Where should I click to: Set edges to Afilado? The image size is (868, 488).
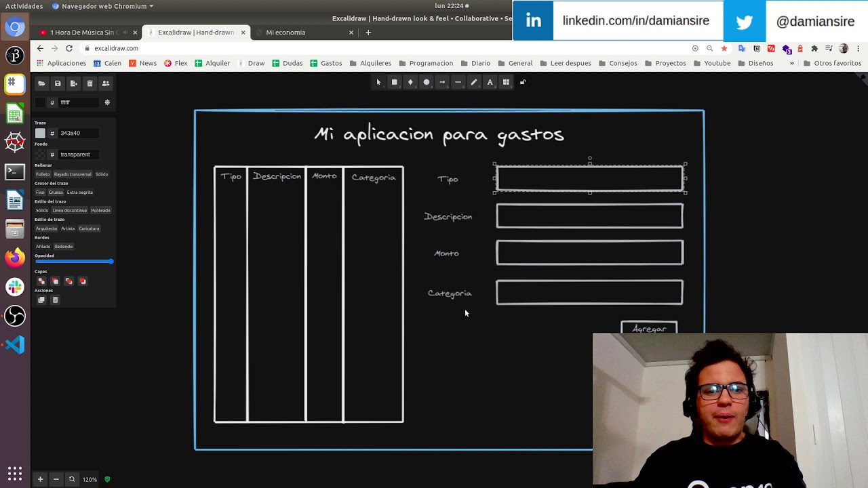(43, 247)
